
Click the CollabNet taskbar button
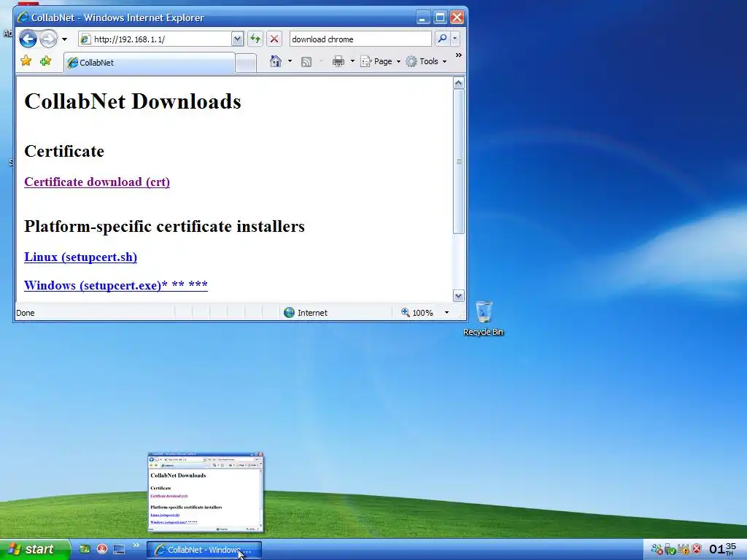tap(204, 550)
